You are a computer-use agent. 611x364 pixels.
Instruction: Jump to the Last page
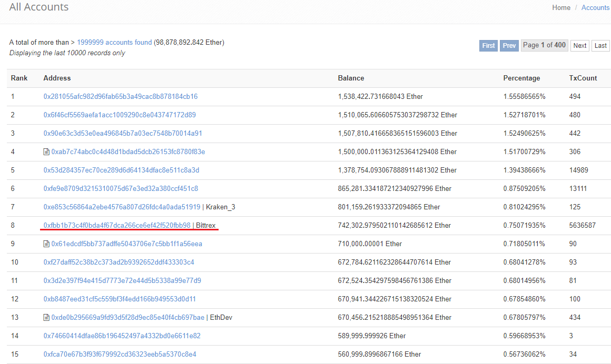(x=600, y=46)
